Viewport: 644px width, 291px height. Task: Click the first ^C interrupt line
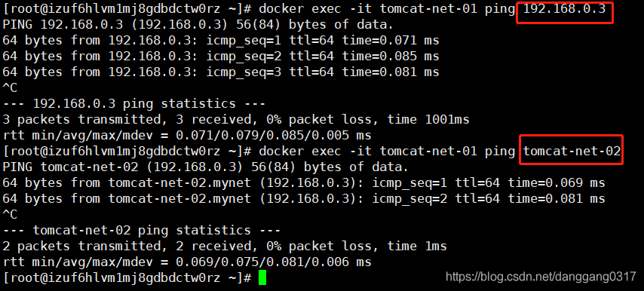[10, 88]
